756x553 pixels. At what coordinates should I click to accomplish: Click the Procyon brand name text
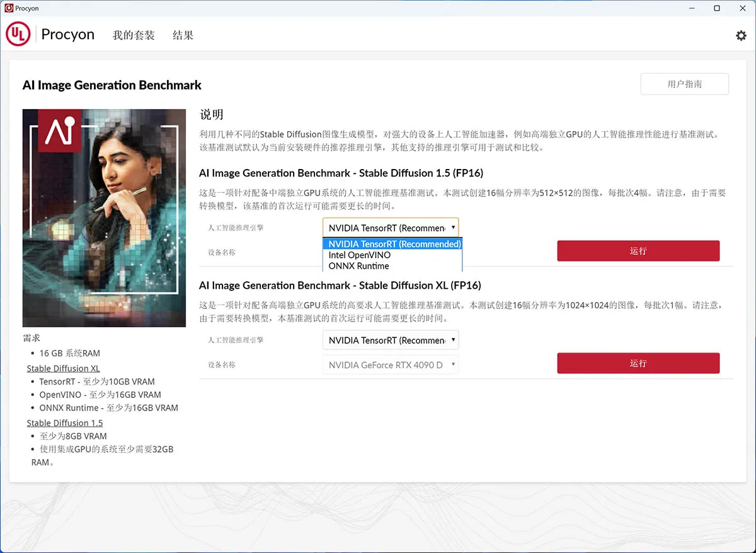(67, 35)
